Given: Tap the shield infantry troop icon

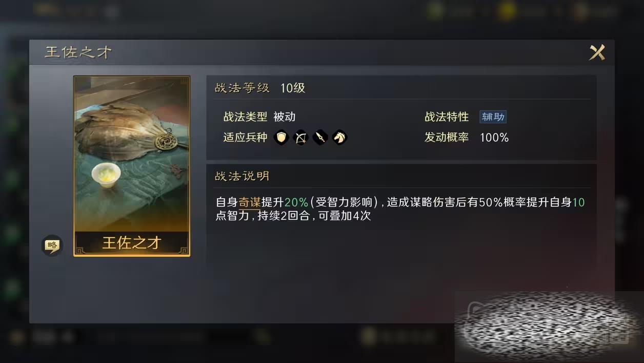Looking at the screenshot, I should click(281, 138).
